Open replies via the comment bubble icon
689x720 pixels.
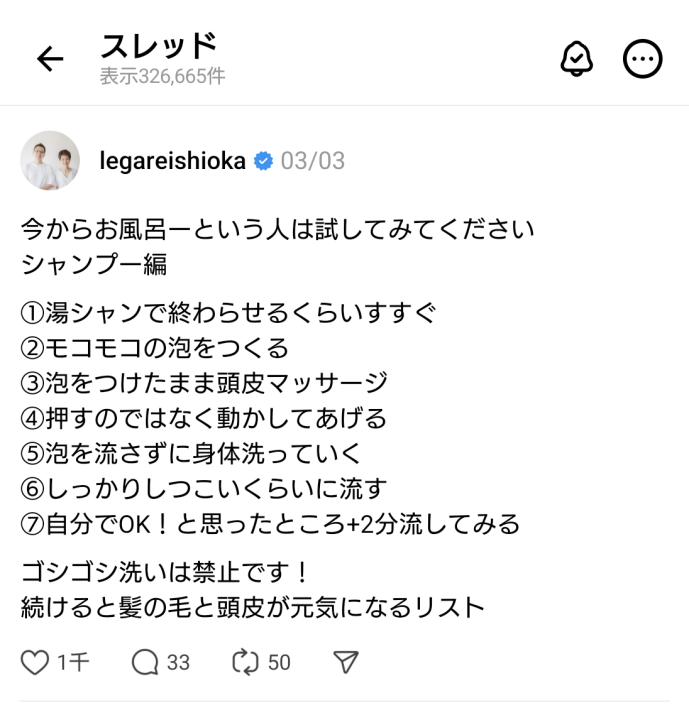(145, 663)
